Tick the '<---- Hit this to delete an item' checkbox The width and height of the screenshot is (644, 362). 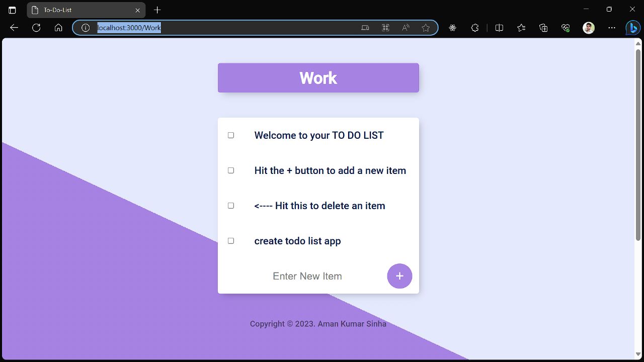pos(230,205)
